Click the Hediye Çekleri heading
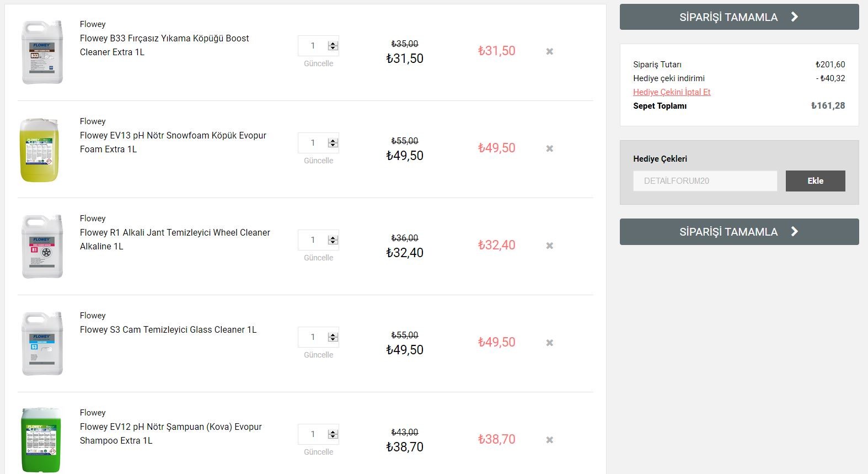The width and height of the screenshot is (868, 474). click(x=660, y=159)
